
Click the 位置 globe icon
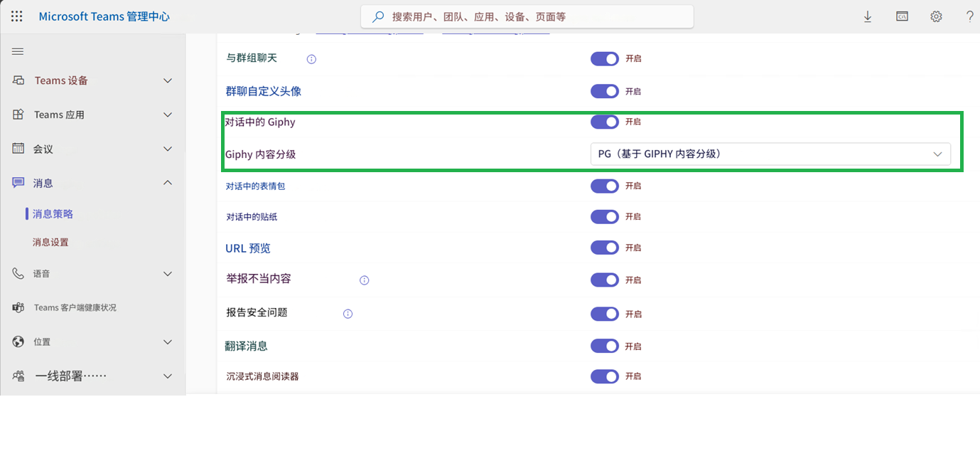(18, 341)
